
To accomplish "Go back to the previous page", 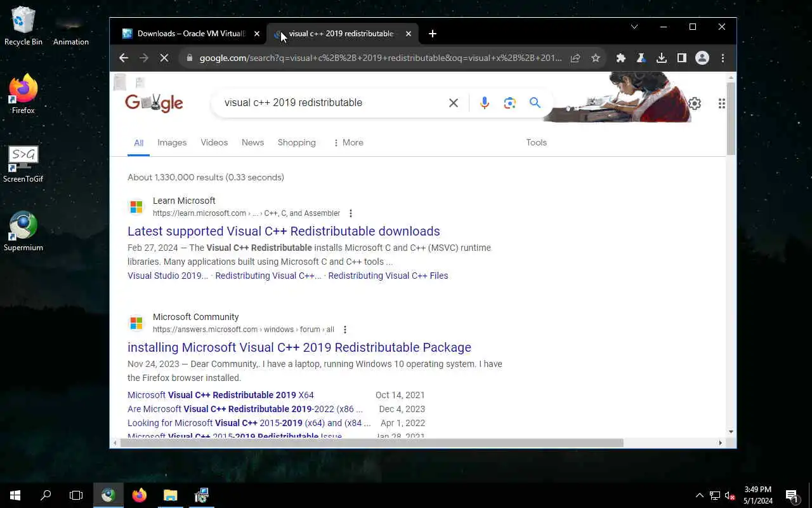I will tap(124, 58).
